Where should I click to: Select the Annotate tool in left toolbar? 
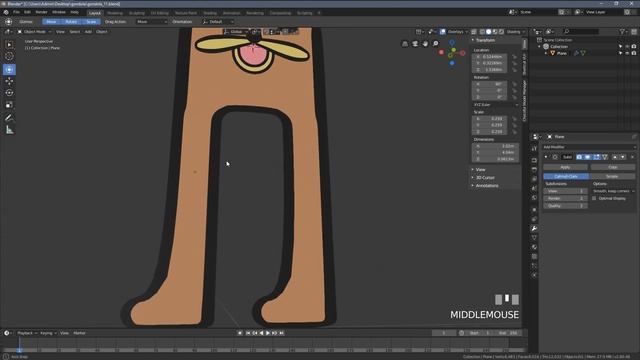pos(9,118)
